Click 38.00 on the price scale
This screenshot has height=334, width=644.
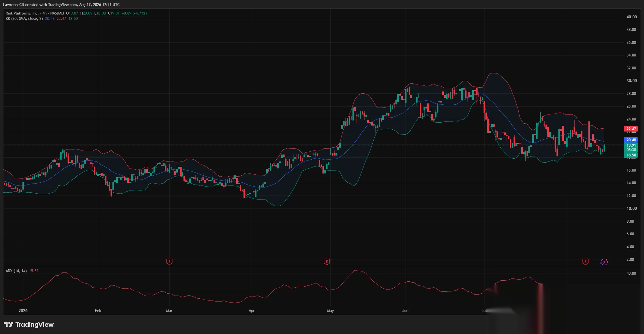(631, 30)
